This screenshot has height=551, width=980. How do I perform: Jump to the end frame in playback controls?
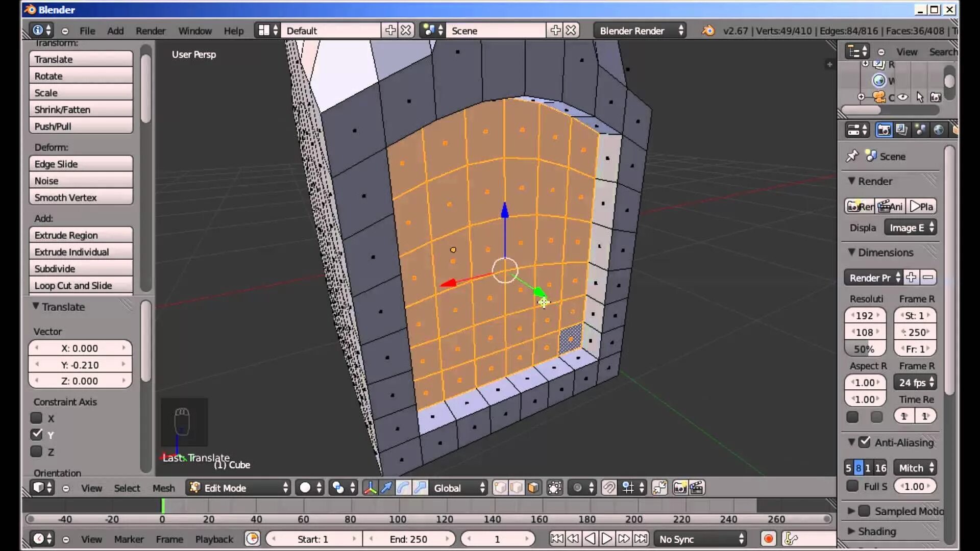tap(641, 539)
